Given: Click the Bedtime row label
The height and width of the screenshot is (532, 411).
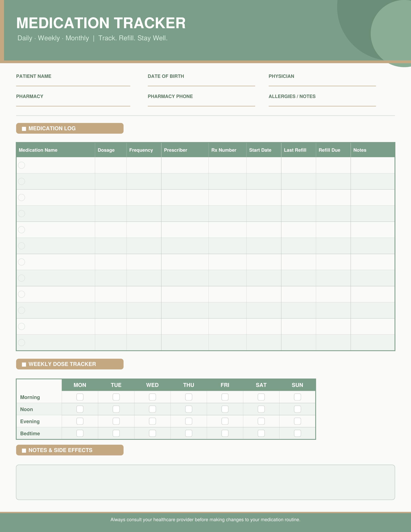Looking at the screenshot, I should coord(30,434).
